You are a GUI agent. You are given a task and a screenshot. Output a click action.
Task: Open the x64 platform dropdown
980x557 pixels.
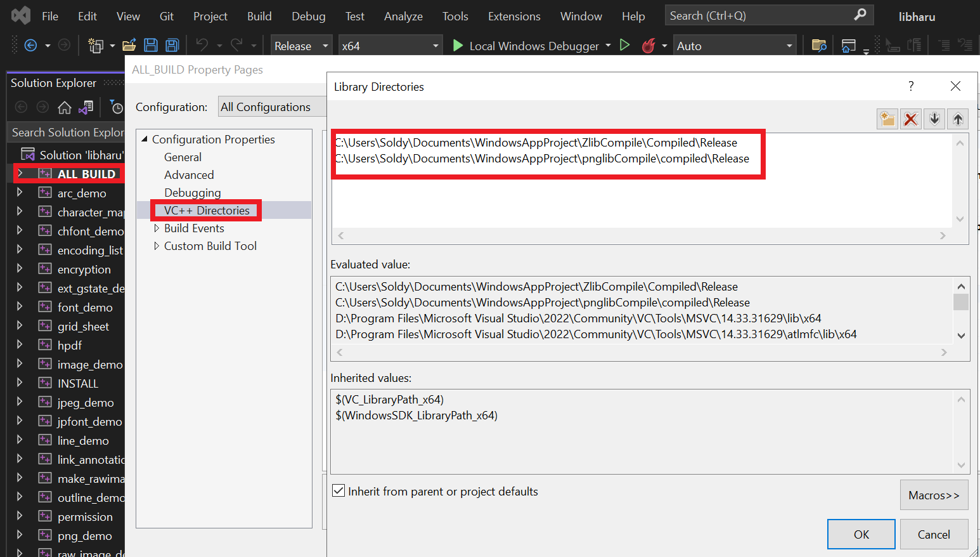pyautogui.click(x=435, y=45)
